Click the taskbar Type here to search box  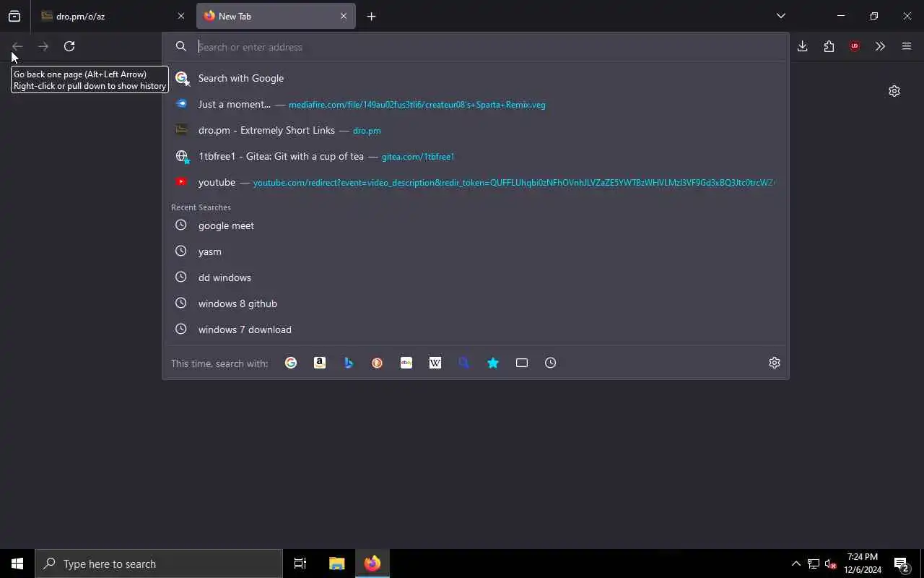click(x=159, y=564)
